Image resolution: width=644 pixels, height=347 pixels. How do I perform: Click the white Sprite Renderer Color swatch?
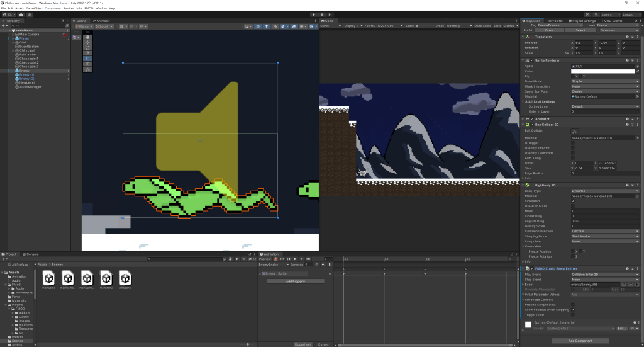pyautogui.click(x=602, y=71)
